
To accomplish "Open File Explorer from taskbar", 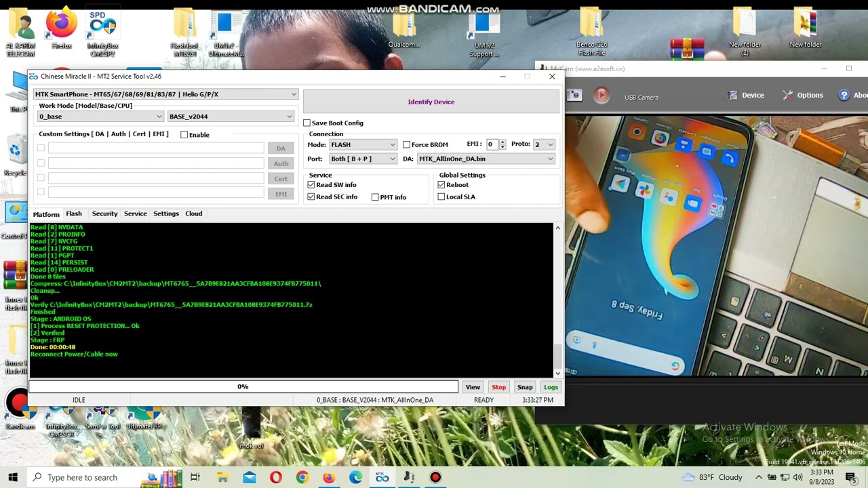I will (222, 477).
